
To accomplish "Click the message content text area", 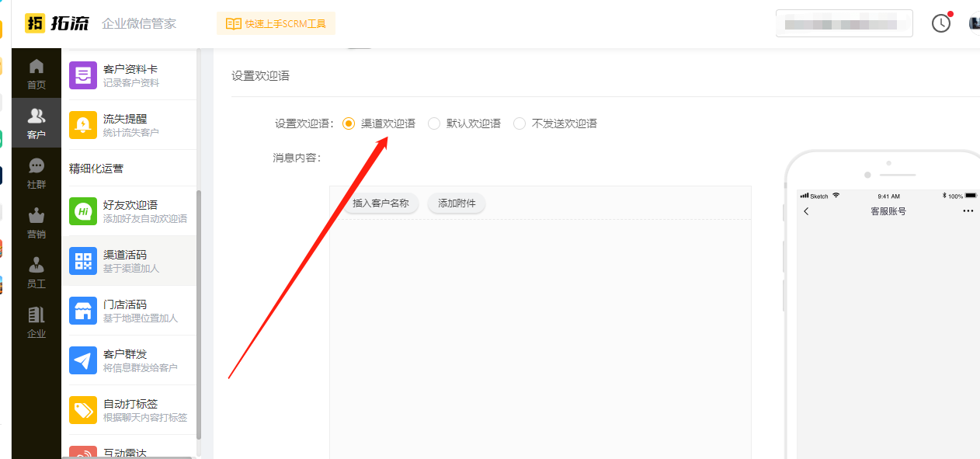I will (x=540, y=339).
